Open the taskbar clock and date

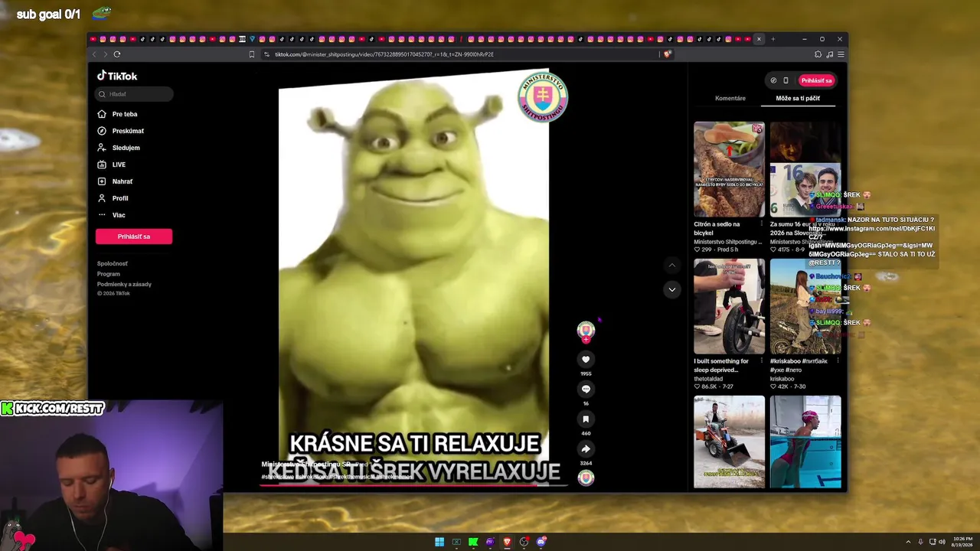point(963,542)
